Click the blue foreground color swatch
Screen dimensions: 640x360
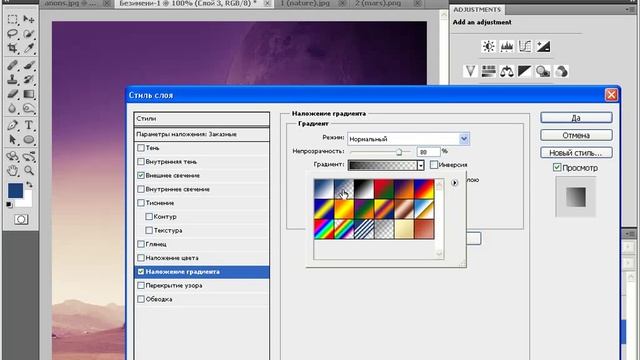[16, 191]
